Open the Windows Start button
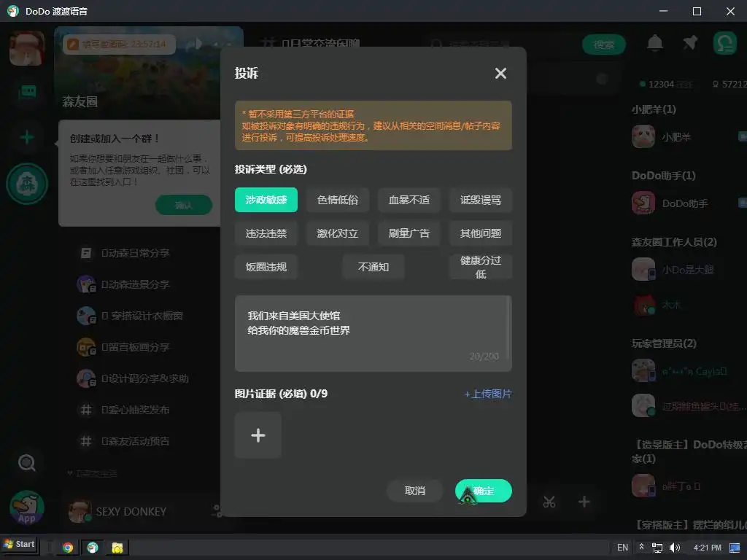The height and width of the screenshot is (560, 747). pyautogui.click(x=20, y=544)
